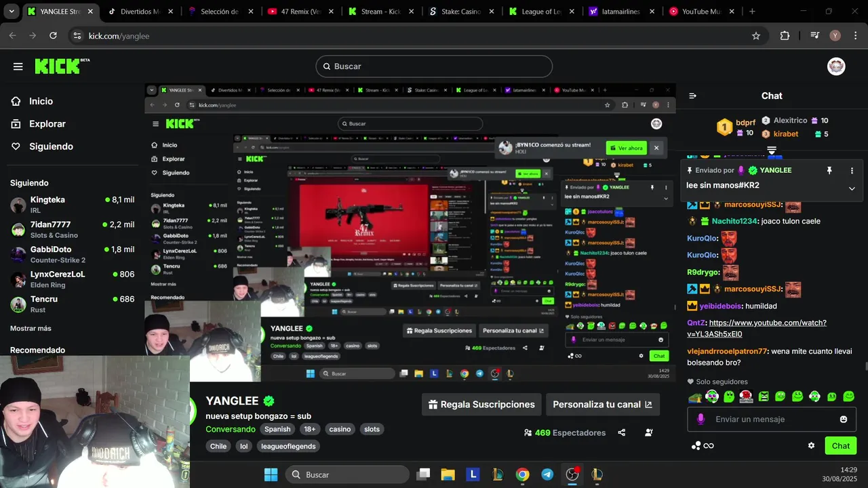
Task: Open the Conversando category link
Action: pyautogui.click(x=231, y=429)
